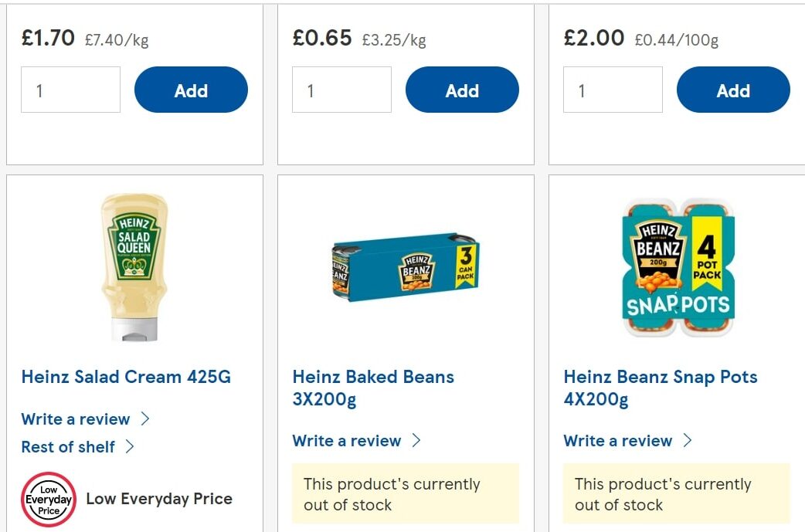Image resolution: width=805 pixels, height=532 pixels.
Task: Open Heinz Beanz Snap Pots 4X200g link
Action: (660, 388)
